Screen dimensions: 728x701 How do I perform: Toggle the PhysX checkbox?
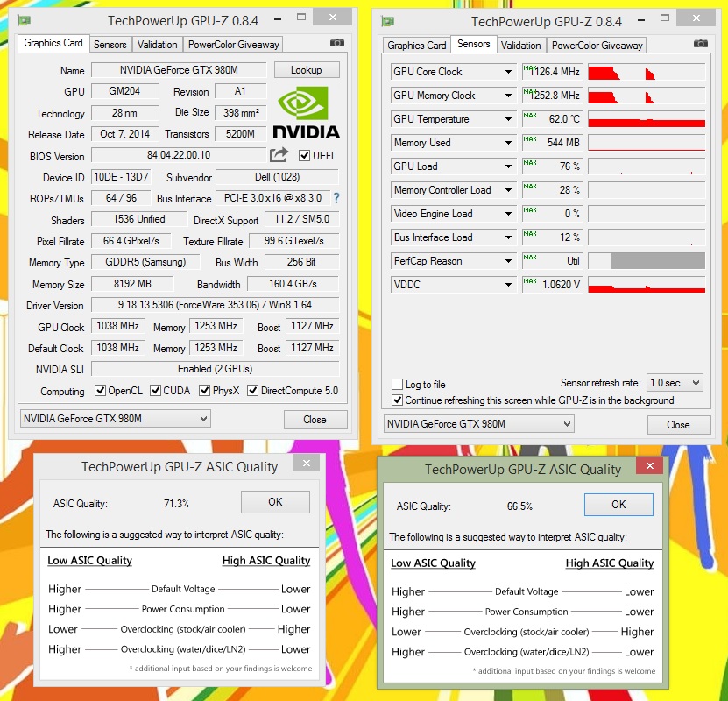pos(204,391)
